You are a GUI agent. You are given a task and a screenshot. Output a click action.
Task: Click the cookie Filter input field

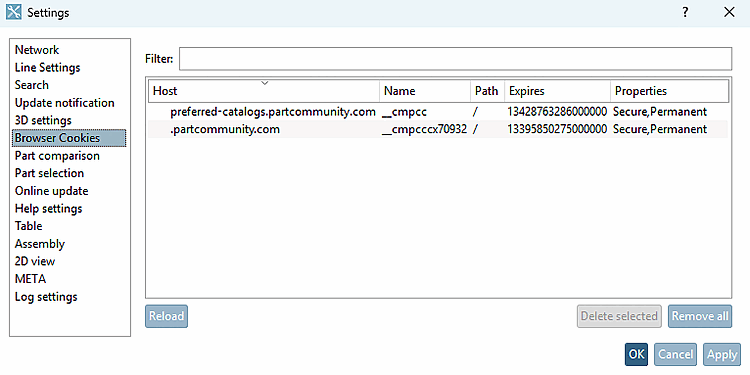coord(455,59)
